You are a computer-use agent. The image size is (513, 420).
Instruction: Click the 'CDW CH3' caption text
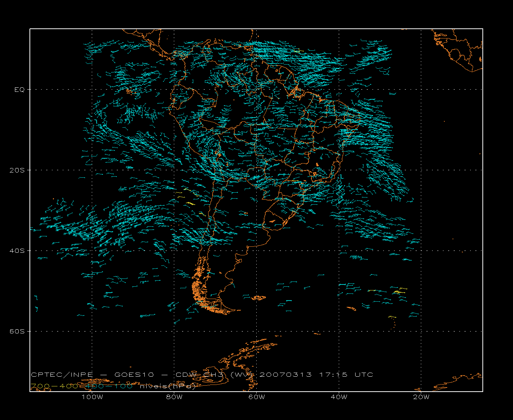[x=199, y=374]
